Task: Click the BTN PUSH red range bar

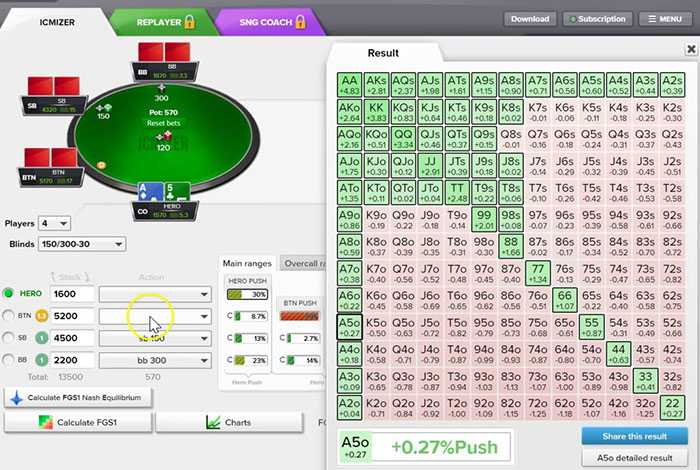Action: pyautogui.click(x=300, y=316)
